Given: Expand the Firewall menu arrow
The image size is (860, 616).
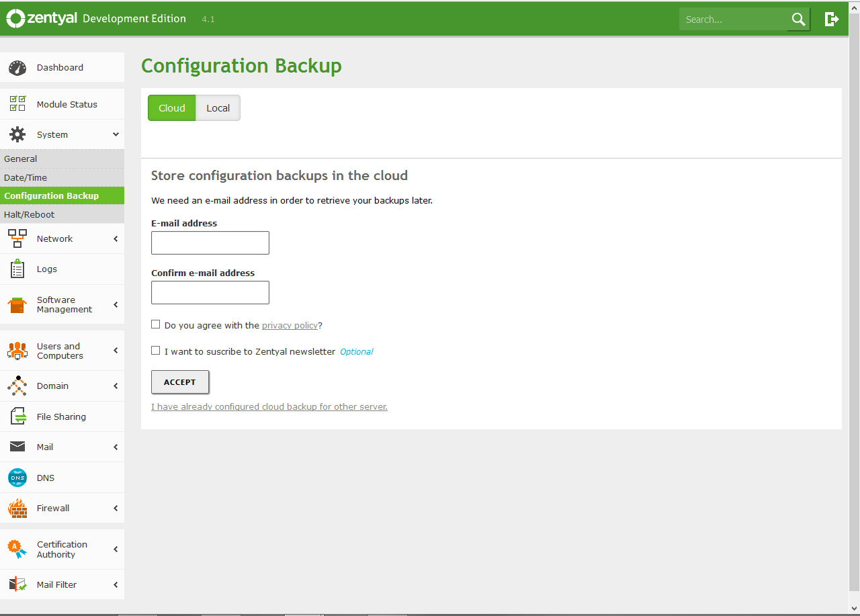Looking at the screenshot, I should click(x=116, y=508).
